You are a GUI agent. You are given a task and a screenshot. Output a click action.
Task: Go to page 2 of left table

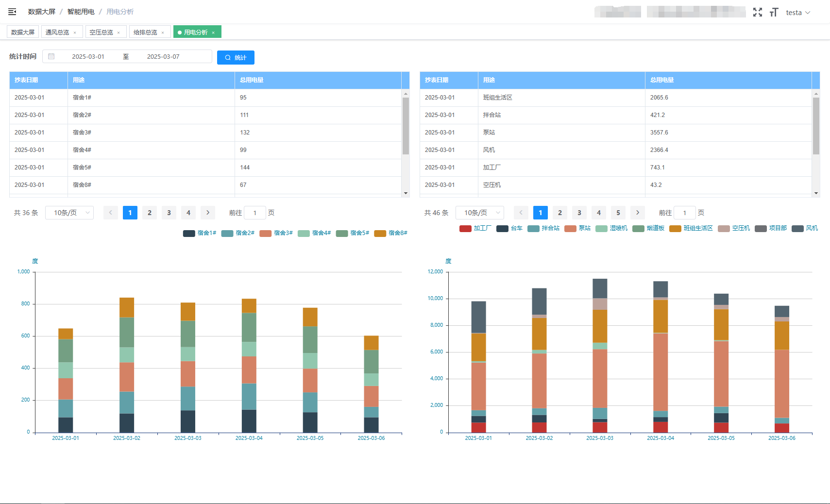(150, 213)
